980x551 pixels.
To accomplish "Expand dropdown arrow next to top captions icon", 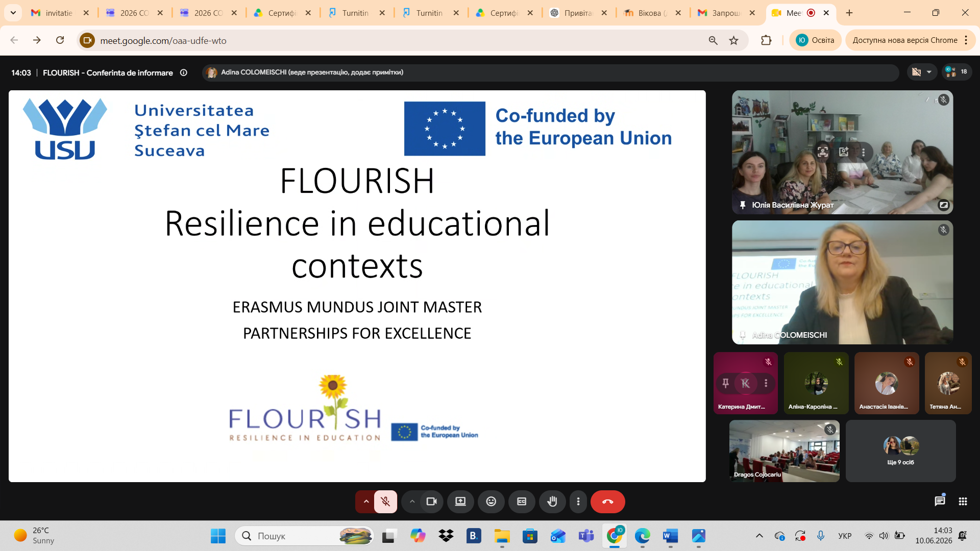I will point(929,72).
